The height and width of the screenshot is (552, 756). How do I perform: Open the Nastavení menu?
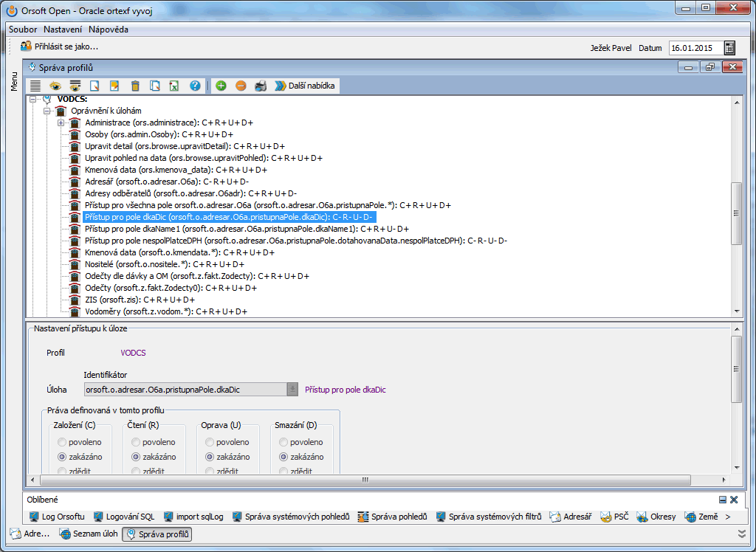(63, 30)
